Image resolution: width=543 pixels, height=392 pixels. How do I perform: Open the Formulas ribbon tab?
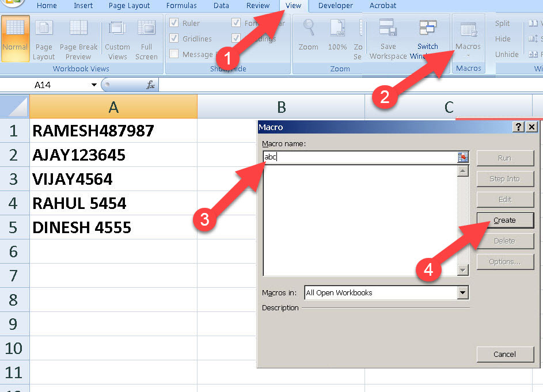(x=181, y=6)
